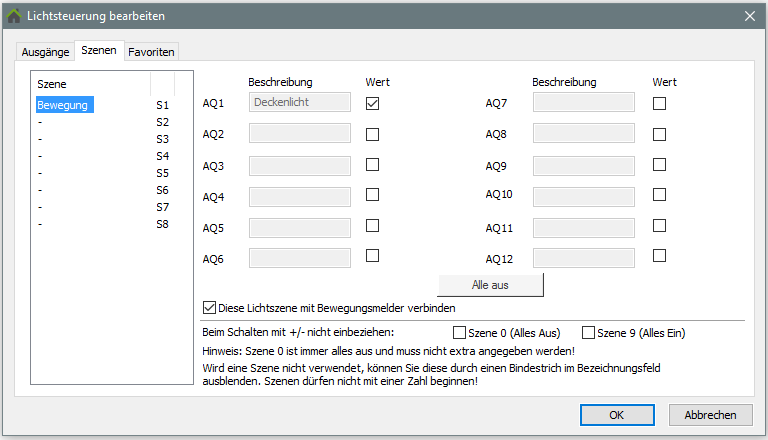
Task: Switch to the Ausgänge tab
Action: click(45, 52)
